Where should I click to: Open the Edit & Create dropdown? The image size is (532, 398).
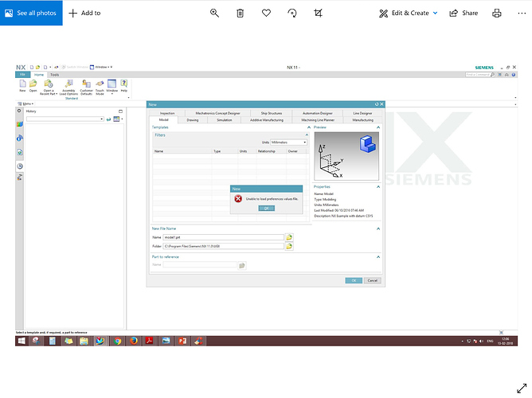(x=409, y=13)
